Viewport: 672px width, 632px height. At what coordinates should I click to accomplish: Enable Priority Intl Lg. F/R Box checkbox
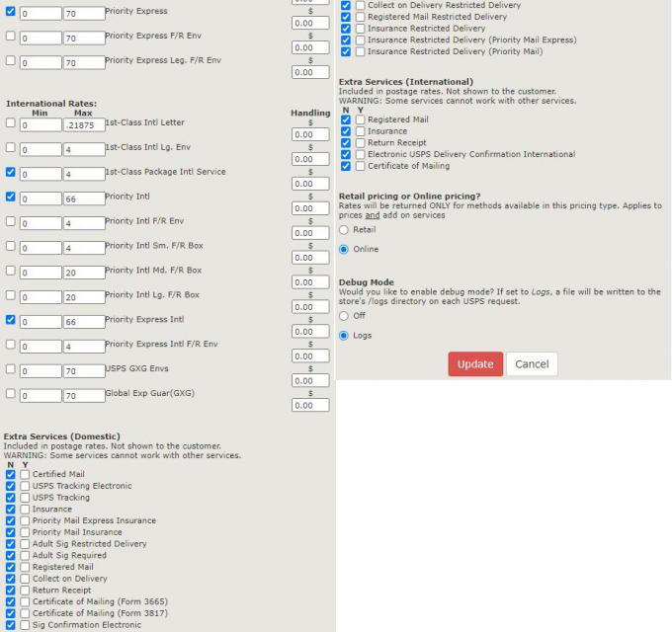pyautogui.click(x=11, y=295)
